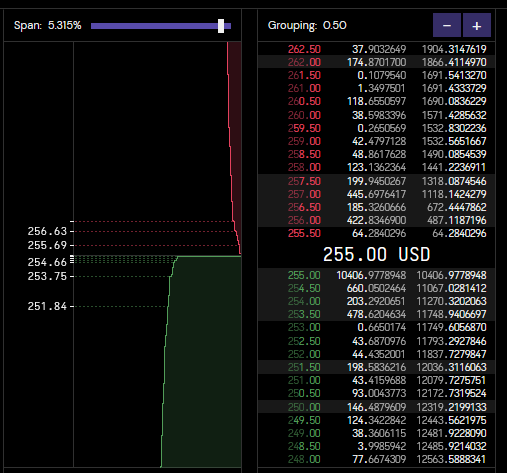The height and width of the screenshot is (473, 507).
Task: Click the 445.6976417 ask quantity value
Action: click(376, 194)
